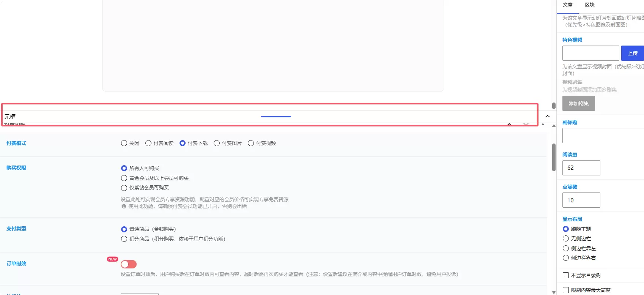
Task: Click the 阅读量 heading in sidebar
Action: (x=570, y=155)
